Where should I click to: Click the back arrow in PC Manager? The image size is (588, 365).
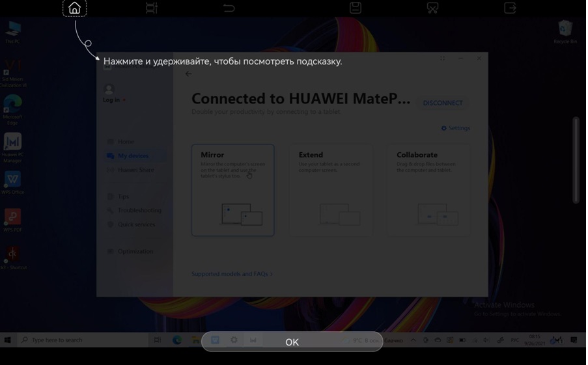188,74
